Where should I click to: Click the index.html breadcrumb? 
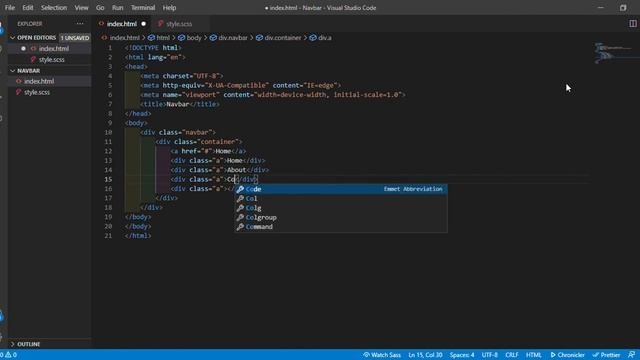click(124, 38)
